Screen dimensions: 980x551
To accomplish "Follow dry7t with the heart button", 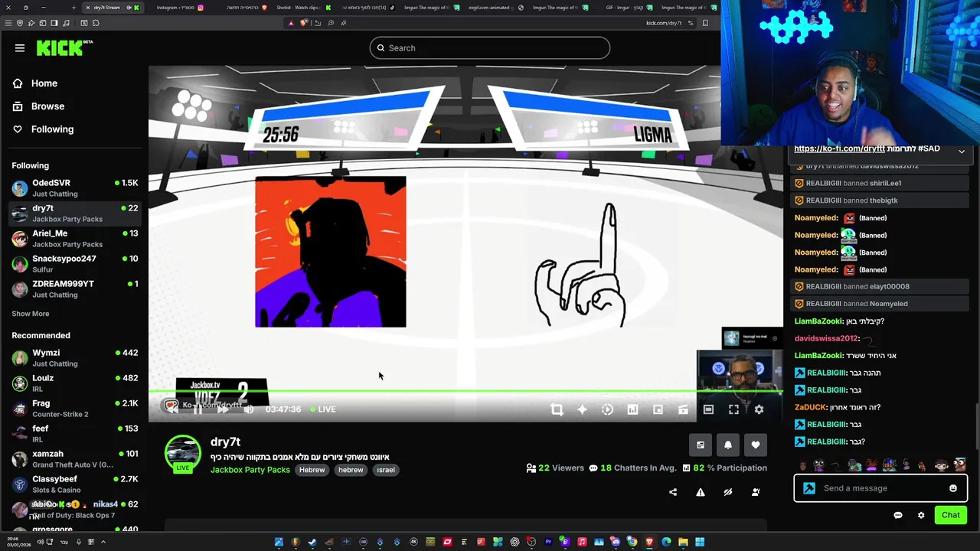I will pyautogui.click(x=755, y=445).
